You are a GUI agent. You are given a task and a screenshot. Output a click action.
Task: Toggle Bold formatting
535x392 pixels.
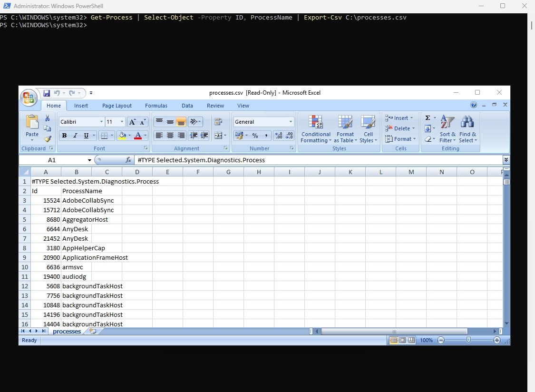64,136
